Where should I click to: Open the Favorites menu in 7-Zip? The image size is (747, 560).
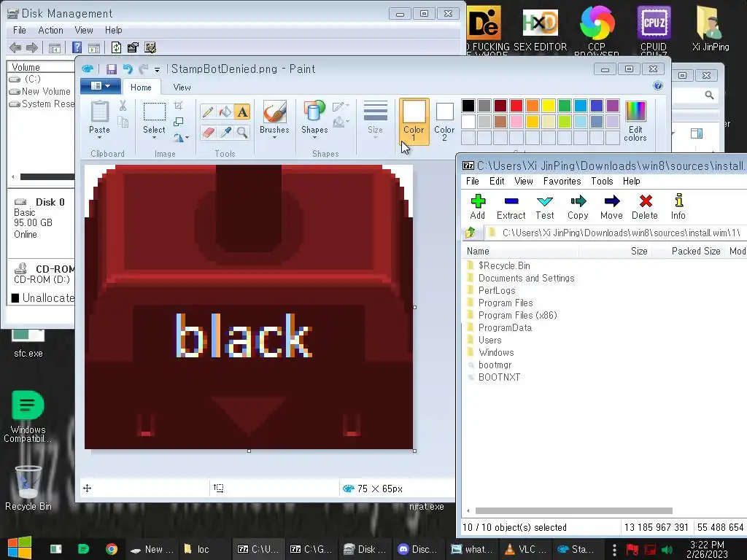(x=562, y=181)
